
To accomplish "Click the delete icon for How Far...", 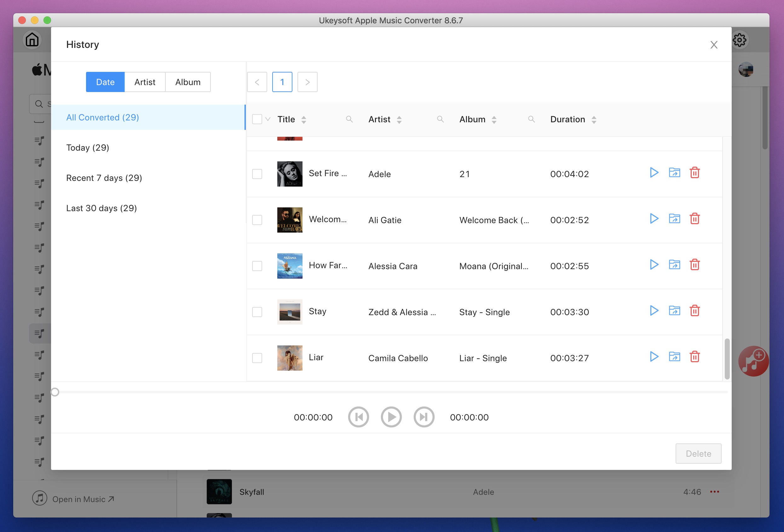I will (x=695, y=265).
